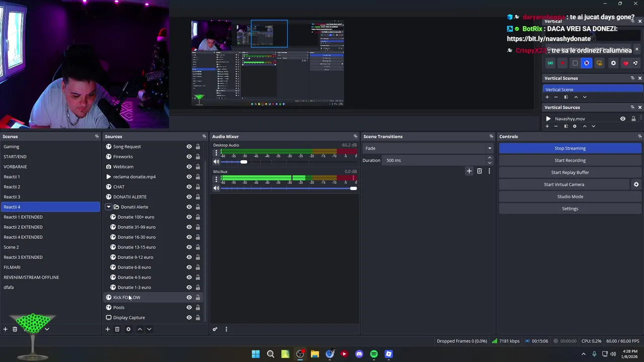Remove scene transition with trash icon

coord(479,171)
